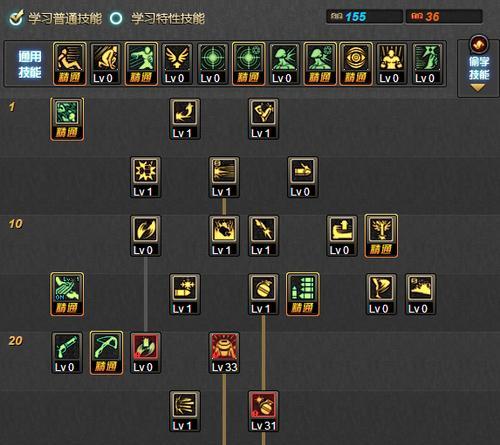Click the 偷学技能 tab text
Screen dimensions: 500x445
click(x=479, y=68)
